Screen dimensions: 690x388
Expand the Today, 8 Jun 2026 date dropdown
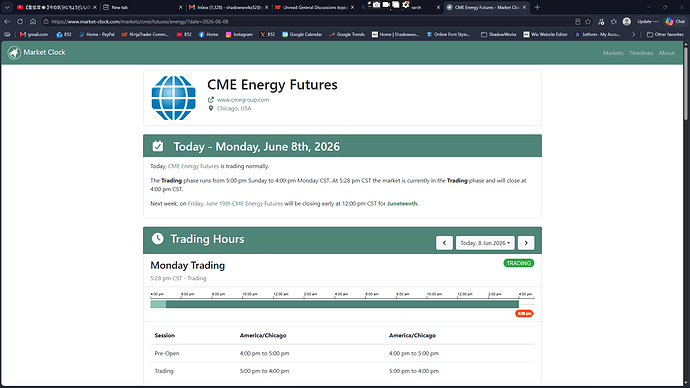pos(485,243)
